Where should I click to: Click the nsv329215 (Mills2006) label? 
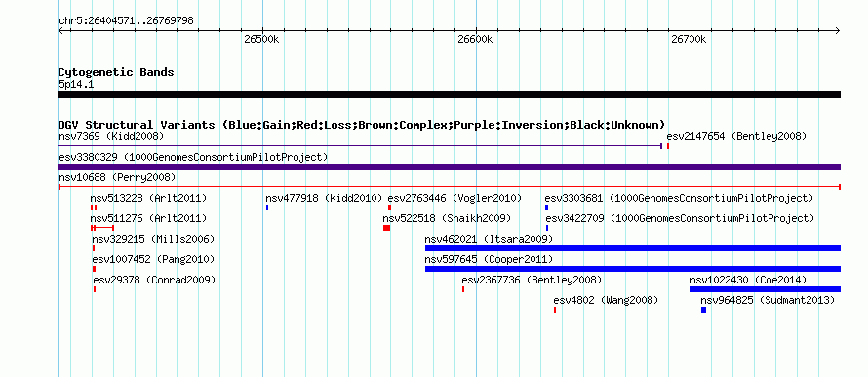coord(153,240)
